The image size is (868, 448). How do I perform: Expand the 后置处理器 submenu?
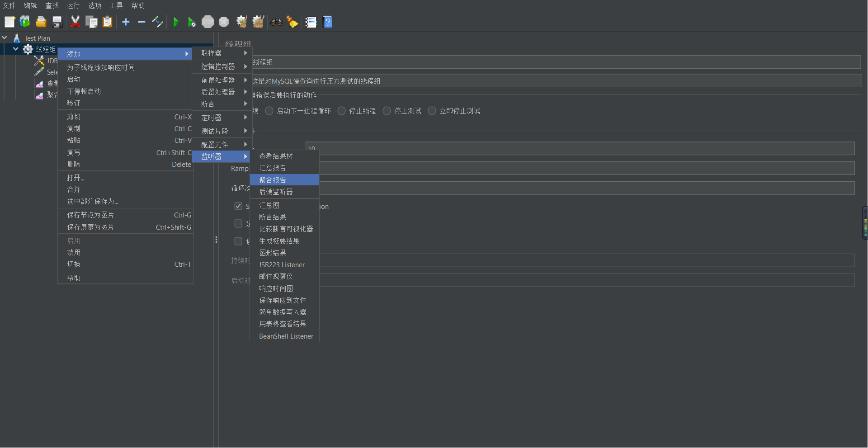[222, 92]
